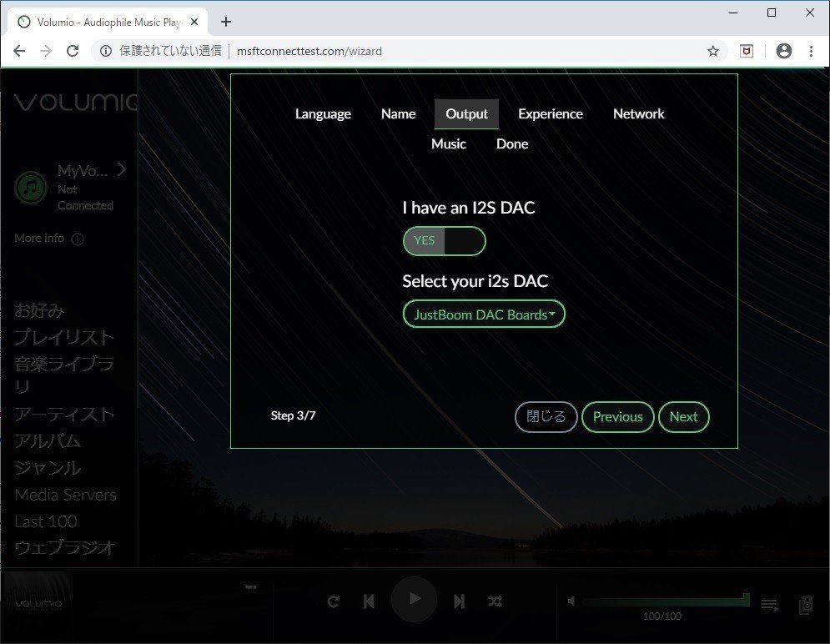
Task: Open アルバム in the sidebar
Action: (x=47, y=440)
